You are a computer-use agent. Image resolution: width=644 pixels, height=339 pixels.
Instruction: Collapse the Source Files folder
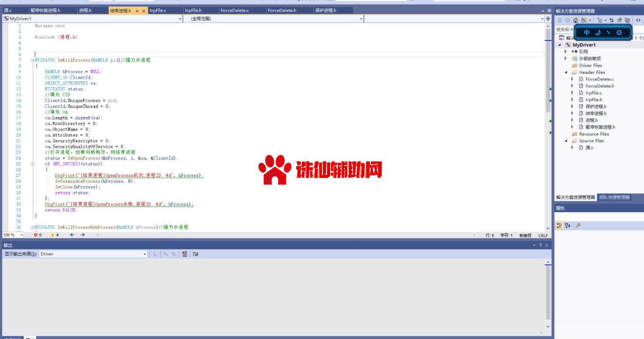[x=566, y=141]
